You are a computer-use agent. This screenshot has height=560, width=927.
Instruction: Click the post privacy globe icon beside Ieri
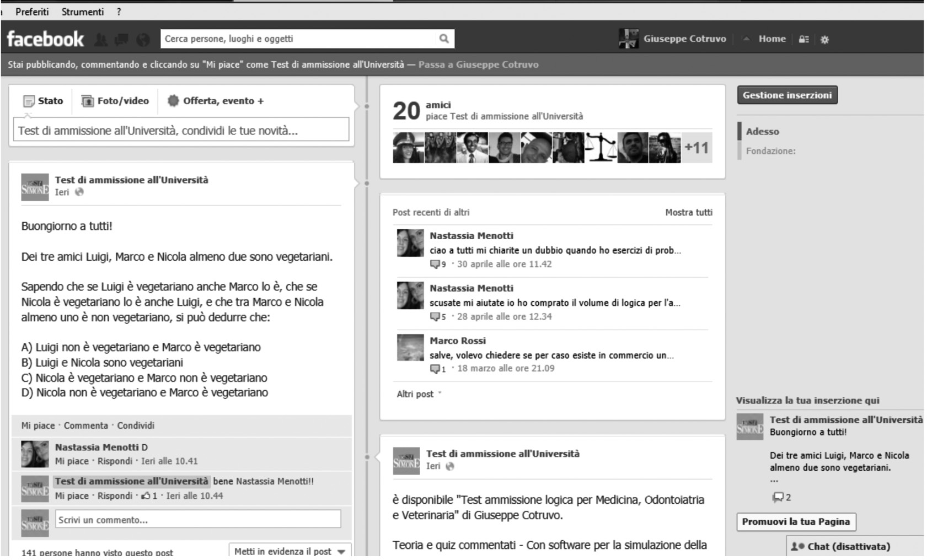[x=79, y=192]
